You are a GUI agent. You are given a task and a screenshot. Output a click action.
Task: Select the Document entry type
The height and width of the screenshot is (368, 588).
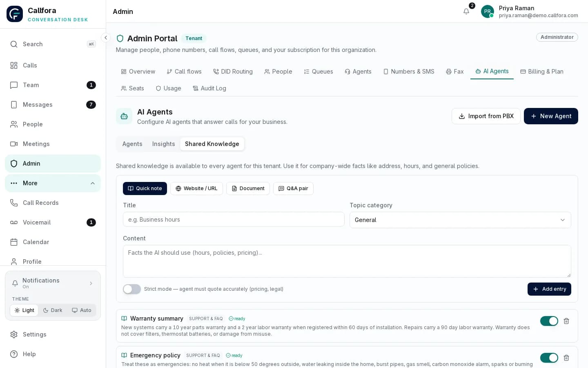(x=248, y=188)
